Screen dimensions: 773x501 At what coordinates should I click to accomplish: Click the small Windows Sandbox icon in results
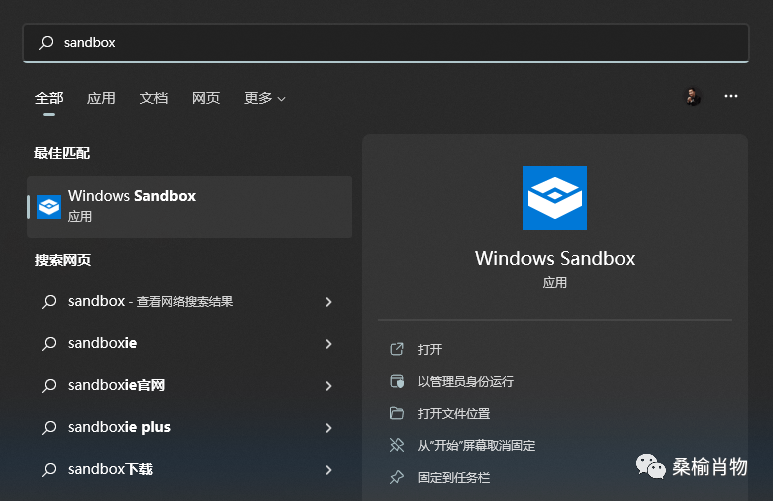(x=49, y=207)
